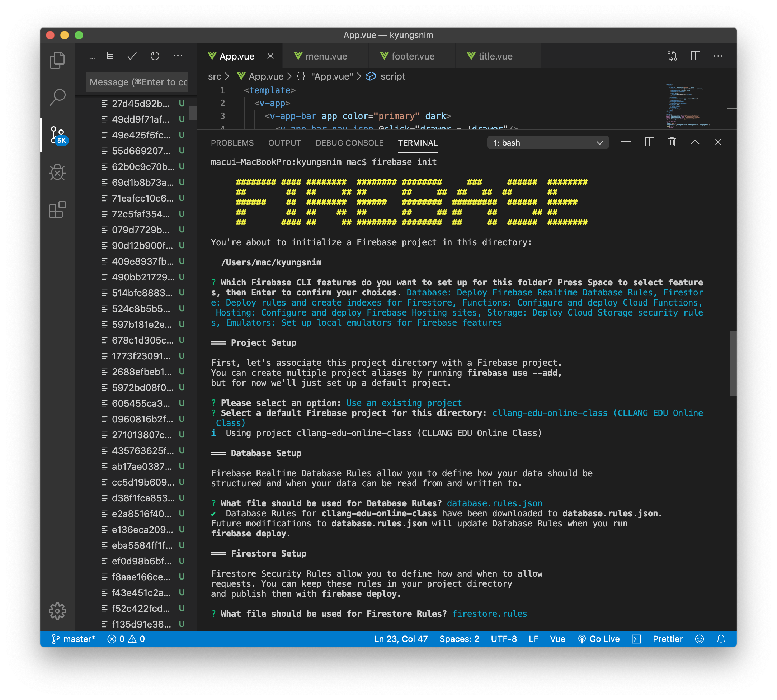Open the Debug view icon
This screenshot has height=700, width=777.
pos(57,172)
